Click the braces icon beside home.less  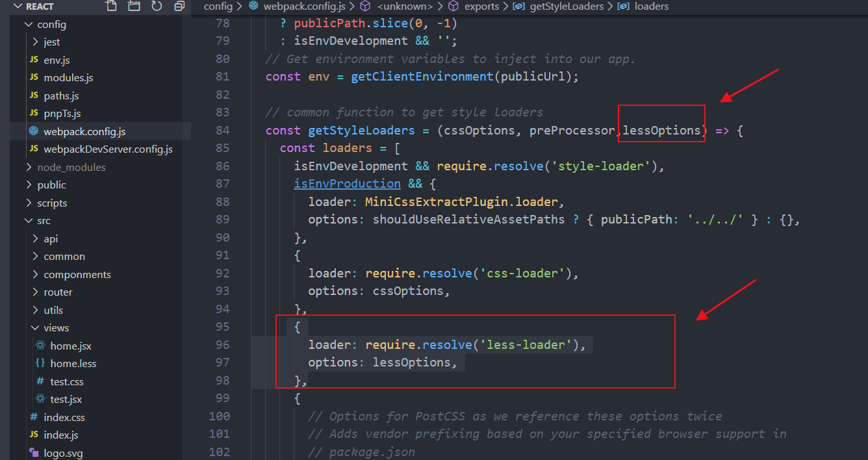tap(40, 363)
